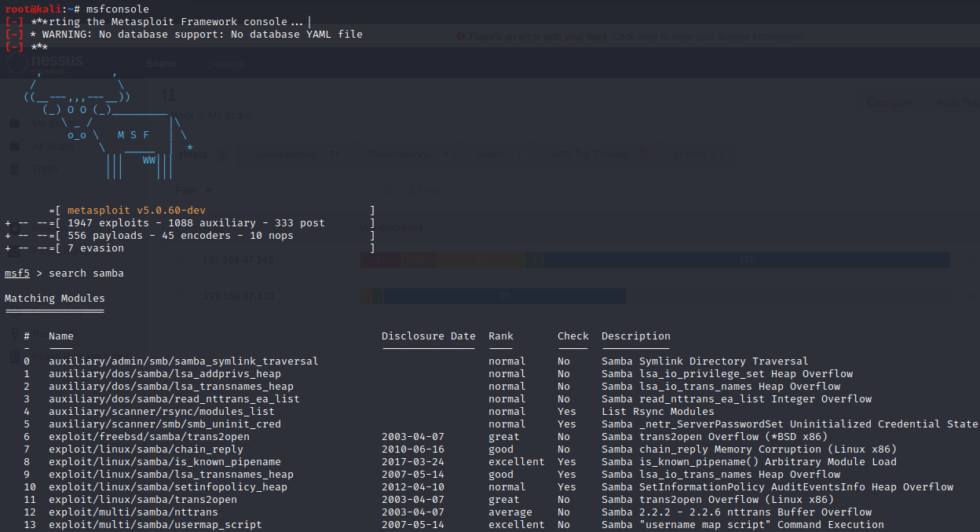Click the 'Matching Modules' heading in terminal
Image resolution: width=980 pixels, height=532 pixels.
(55, 299)
